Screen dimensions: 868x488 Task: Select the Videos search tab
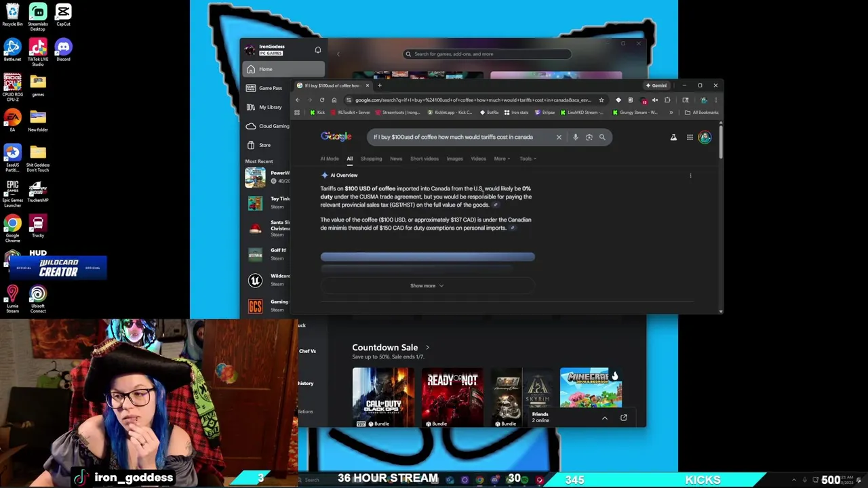479,159
